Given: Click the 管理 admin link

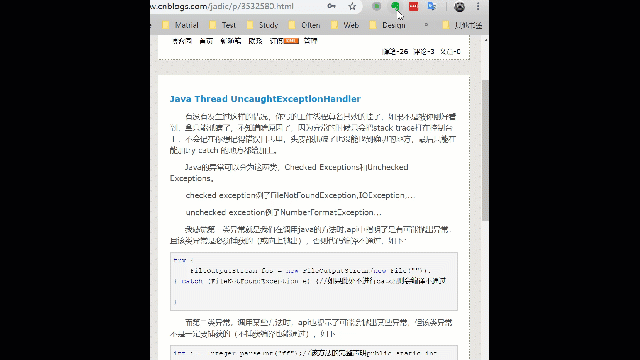Looking at the screenshot, I should [x=311, y=41].
